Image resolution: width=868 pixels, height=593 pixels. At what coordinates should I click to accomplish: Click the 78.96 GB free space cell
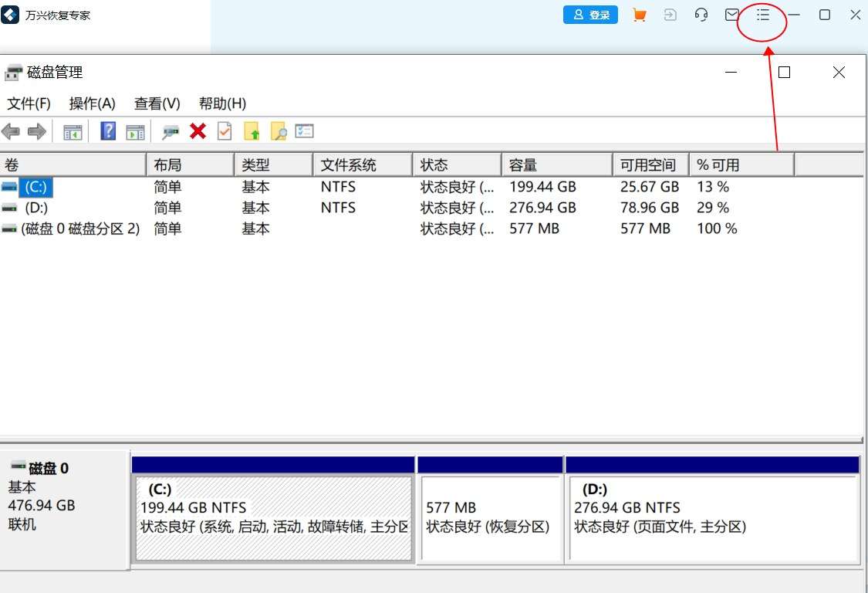[x=650, y=208]
